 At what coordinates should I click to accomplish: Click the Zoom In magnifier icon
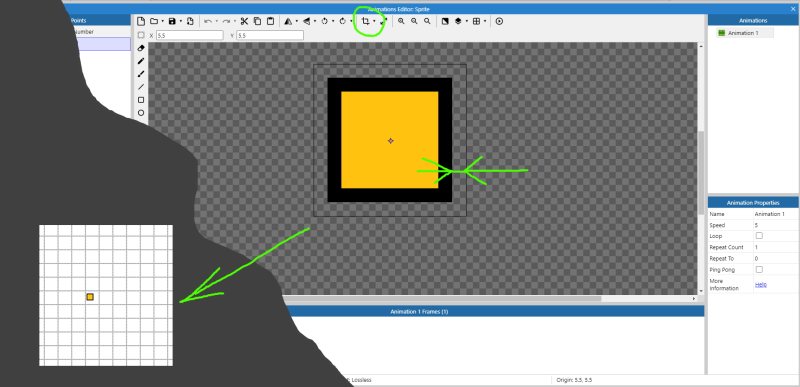pyautogui.click(x=401, y=21)
